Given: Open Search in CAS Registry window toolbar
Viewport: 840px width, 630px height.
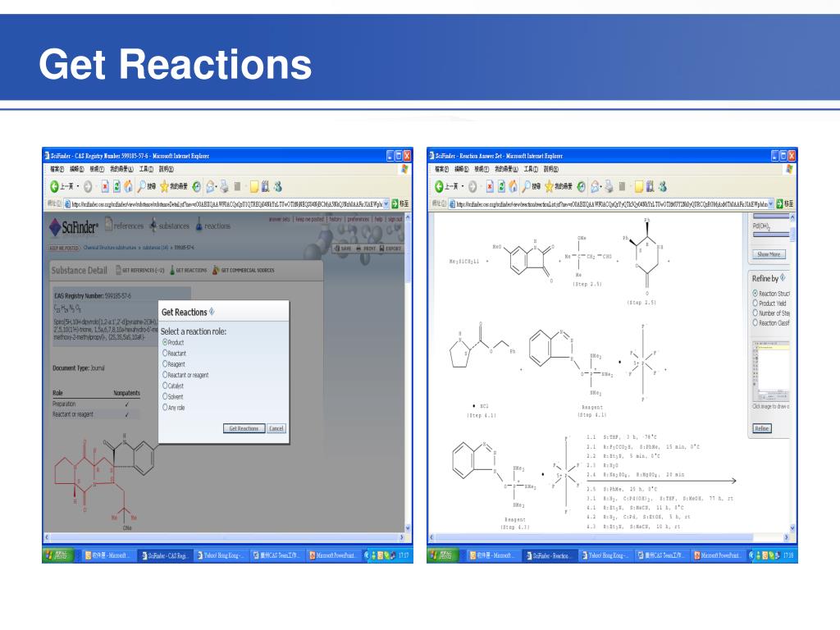Looking at the screenshot, I should [x=148, y=186].
